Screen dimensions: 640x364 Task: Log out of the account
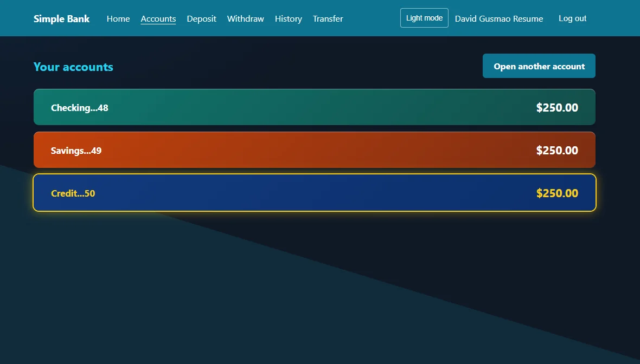(572, 18)
